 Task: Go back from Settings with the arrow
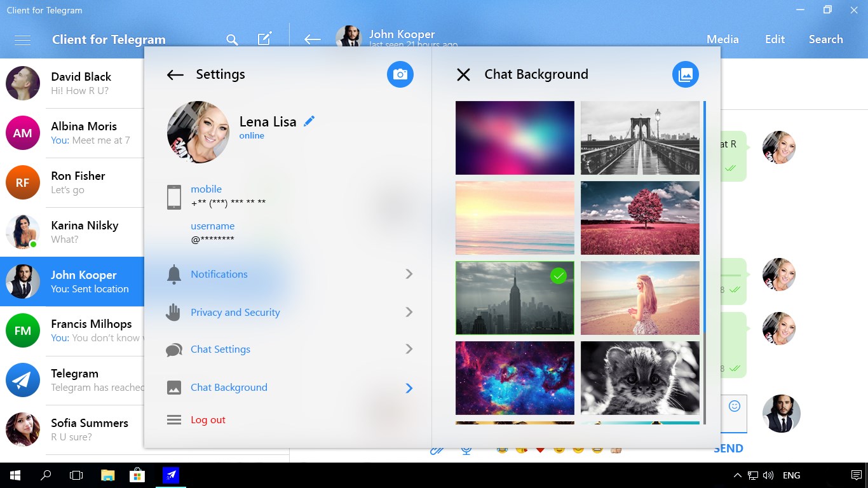pos(175,75)
